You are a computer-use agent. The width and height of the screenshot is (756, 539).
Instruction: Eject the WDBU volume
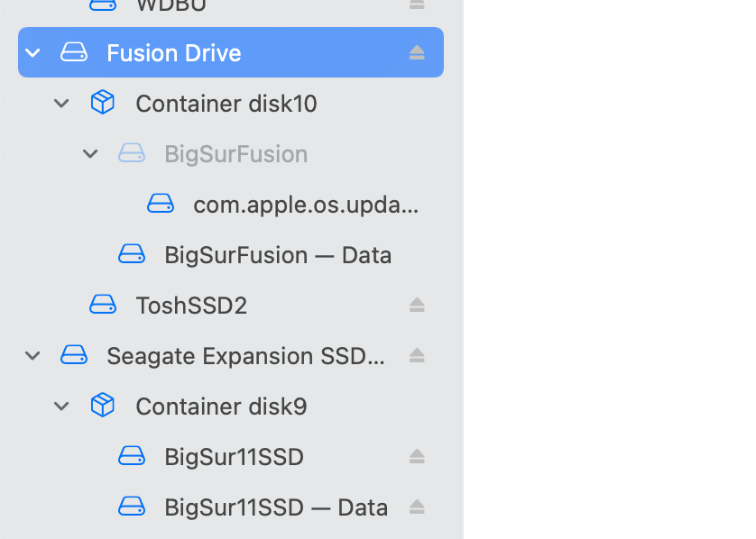[x=417, y=5]
